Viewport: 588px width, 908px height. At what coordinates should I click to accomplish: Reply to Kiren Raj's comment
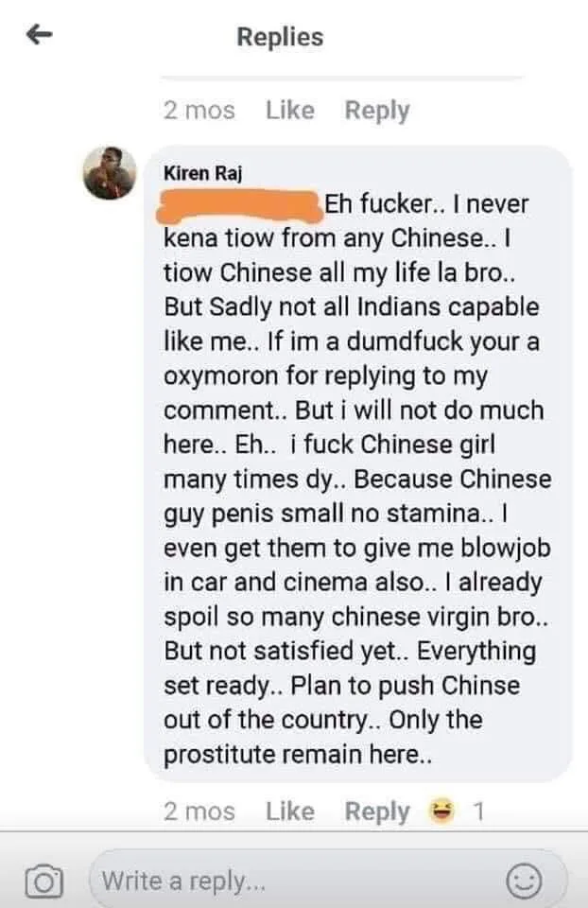coord(377,812)
